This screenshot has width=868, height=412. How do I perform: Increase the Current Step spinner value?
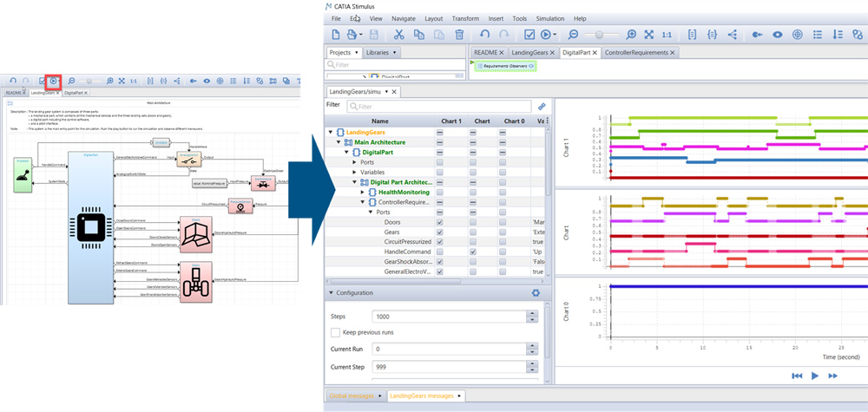click(532, 364)
